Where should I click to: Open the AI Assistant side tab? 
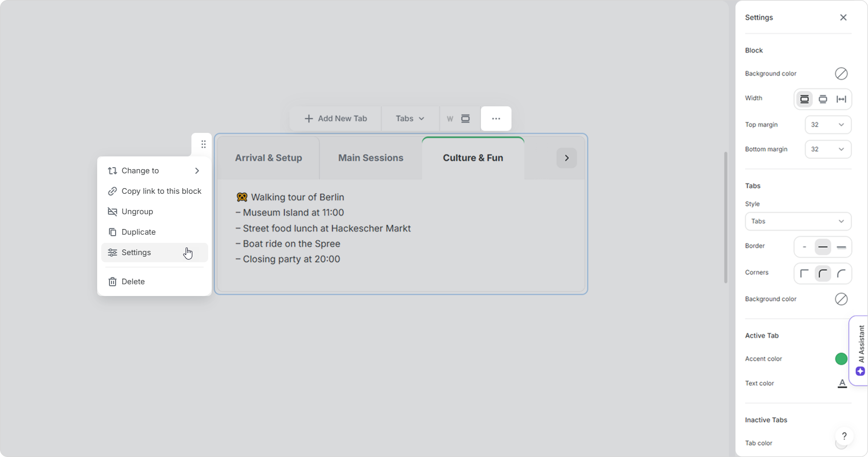click(x=860, y=351)
